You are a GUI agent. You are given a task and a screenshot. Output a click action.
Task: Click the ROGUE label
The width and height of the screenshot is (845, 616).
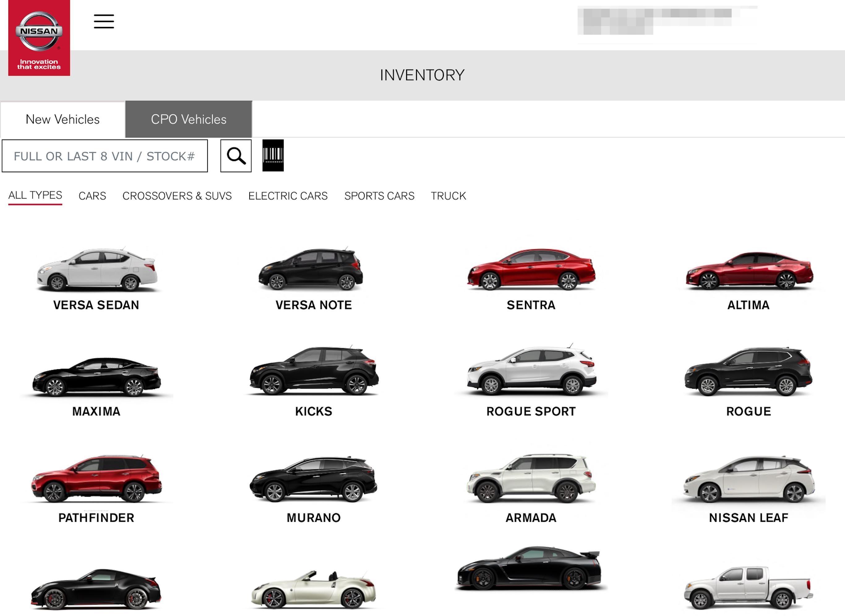tap(748, 411)
